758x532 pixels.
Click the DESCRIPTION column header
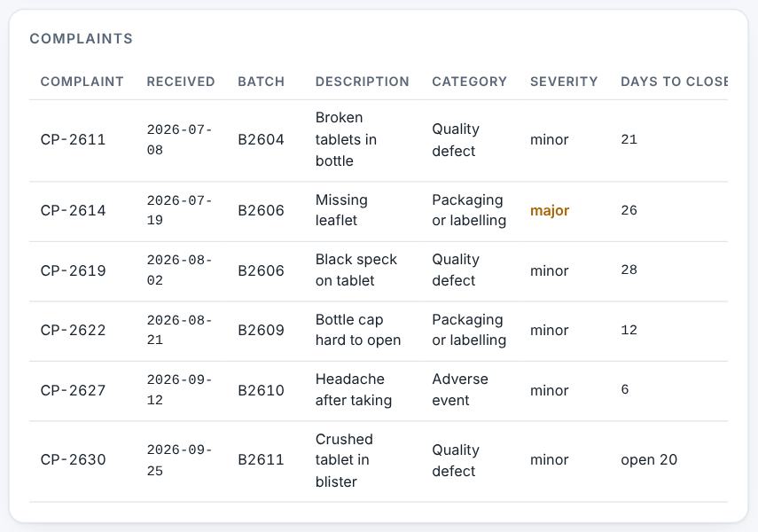[x=362, y=82]
